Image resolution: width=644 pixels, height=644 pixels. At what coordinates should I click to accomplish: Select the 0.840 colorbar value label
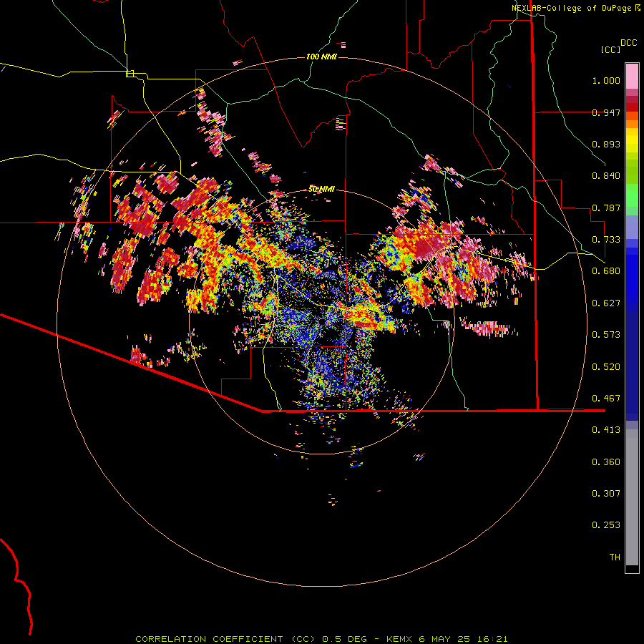tap(606, 176)
